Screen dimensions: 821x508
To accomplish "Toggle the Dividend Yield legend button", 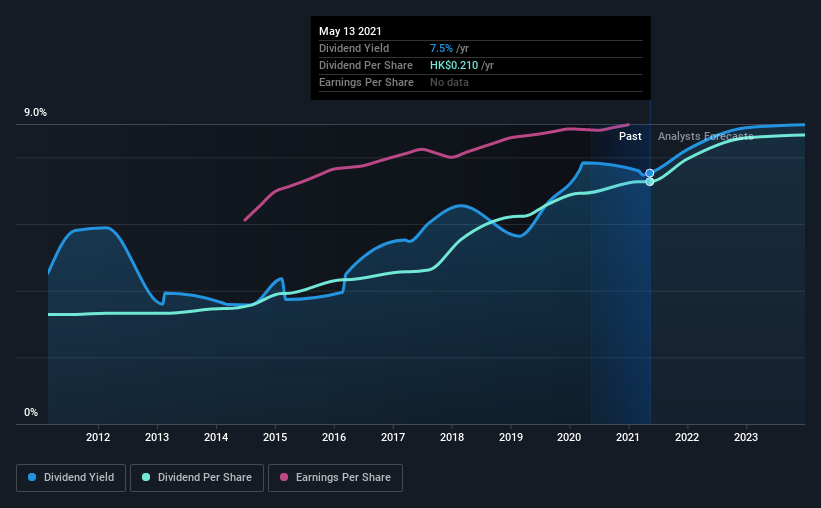I will click(x=71, y=478).
